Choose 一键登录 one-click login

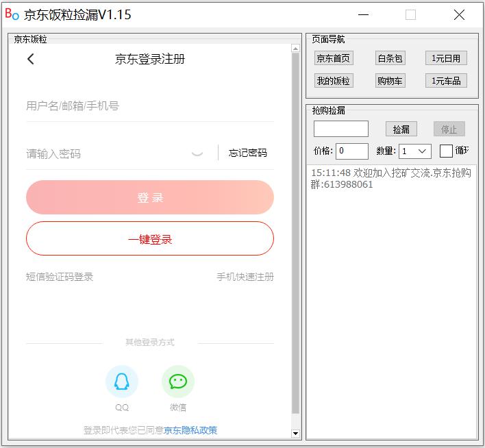pyautogui.click(x=150, y=238)
